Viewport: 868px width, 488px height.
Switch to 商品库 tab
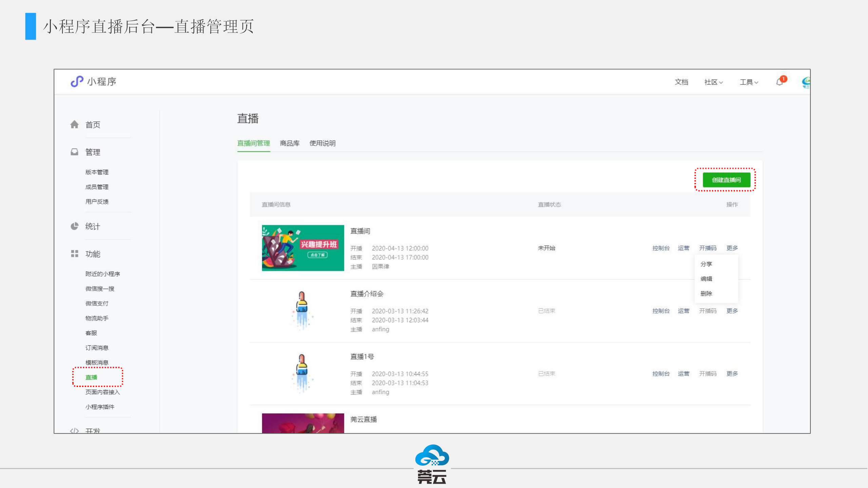[x=290, y=143]
